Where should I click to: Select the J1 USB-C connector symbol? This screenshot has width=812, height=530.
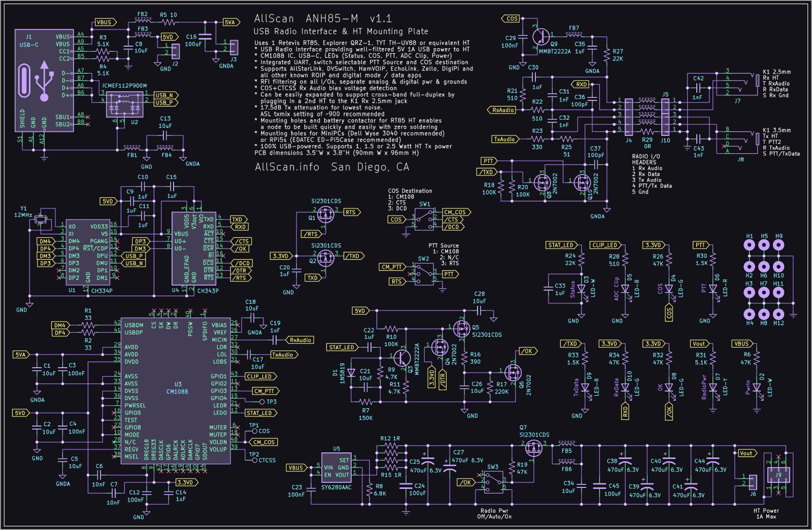tap(44, 81)
